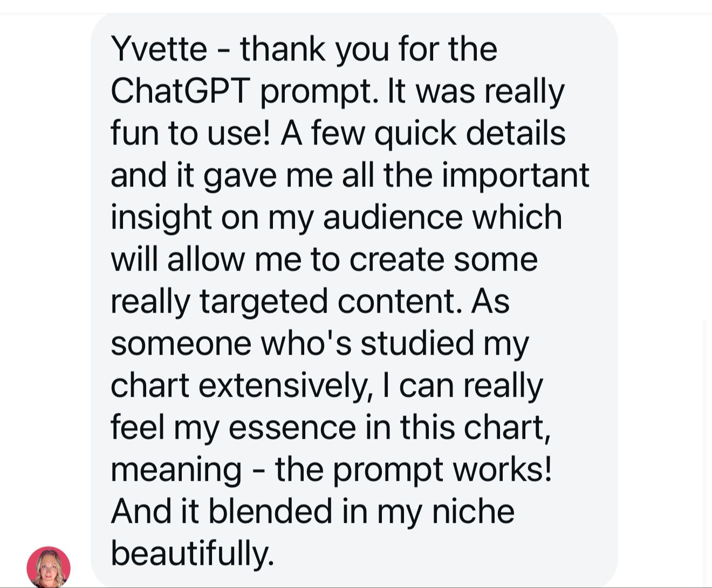Click the gray message bubble from the sender
The image size is (712, 588).
[354, 300]
